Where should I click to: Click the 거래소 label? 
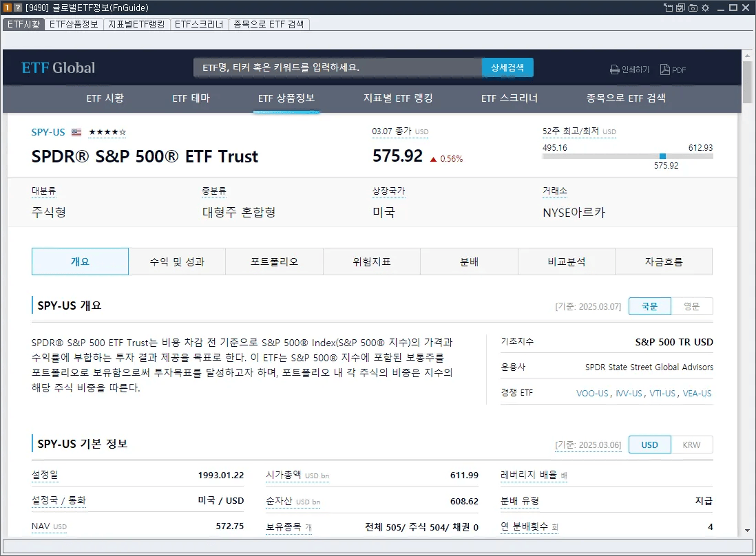(x=555, y=191)
